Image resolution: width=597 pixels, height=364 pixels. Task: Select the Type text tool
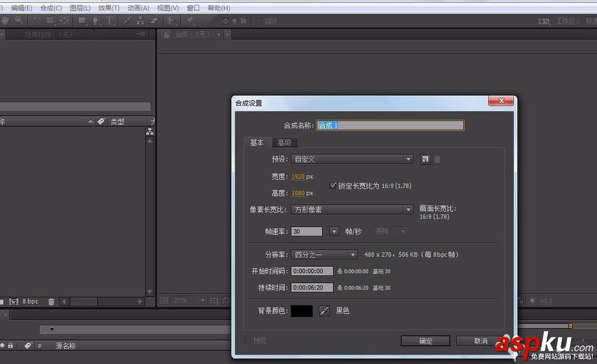[x=109, y=20]
